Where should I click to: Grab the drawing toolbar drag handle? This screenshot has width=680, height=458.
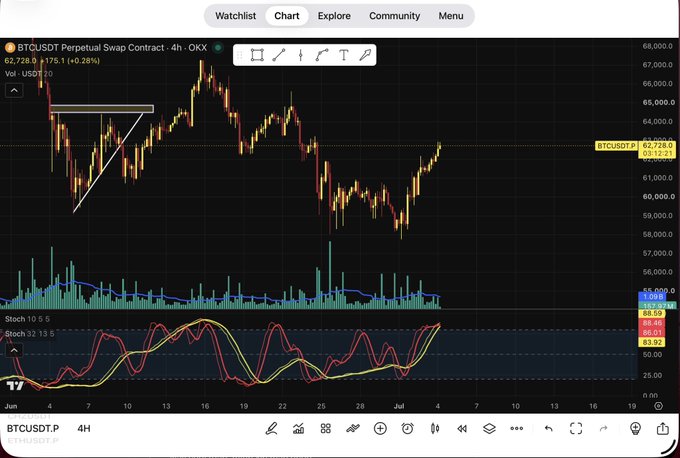[x=239, y=55]
